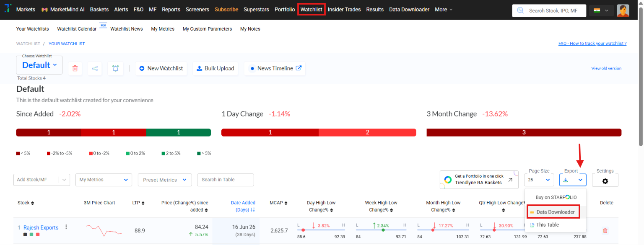Open Settings via the gear icon
644x245 pixels.
(x=605, y=181)
